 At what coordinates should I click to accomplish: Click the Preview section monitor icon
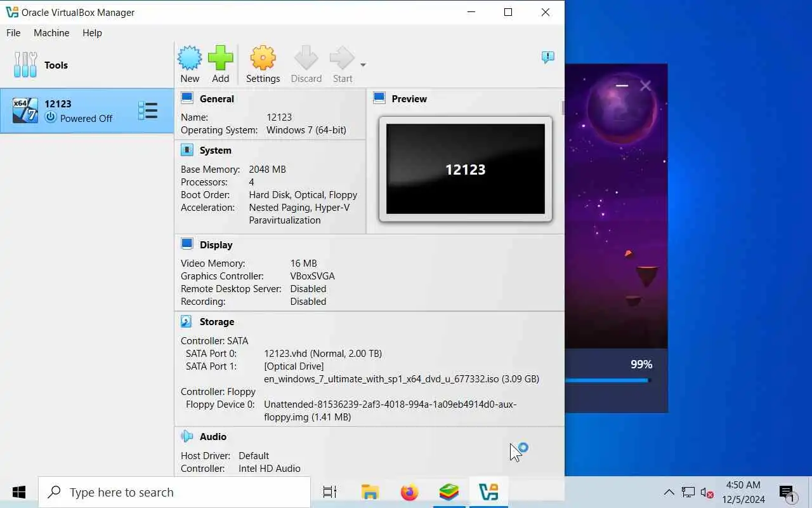click(x=379, y=98)
